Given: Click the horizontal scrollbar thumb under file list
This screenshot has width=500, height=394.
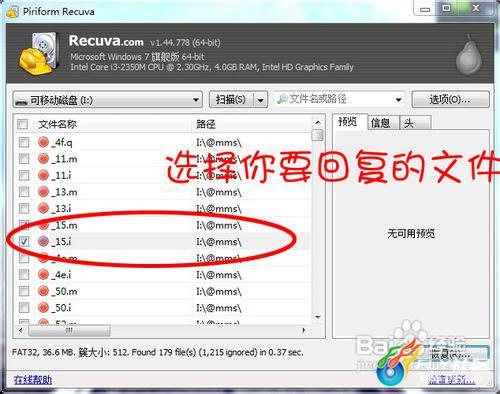Looking at the screenshot, I should 69,330.
